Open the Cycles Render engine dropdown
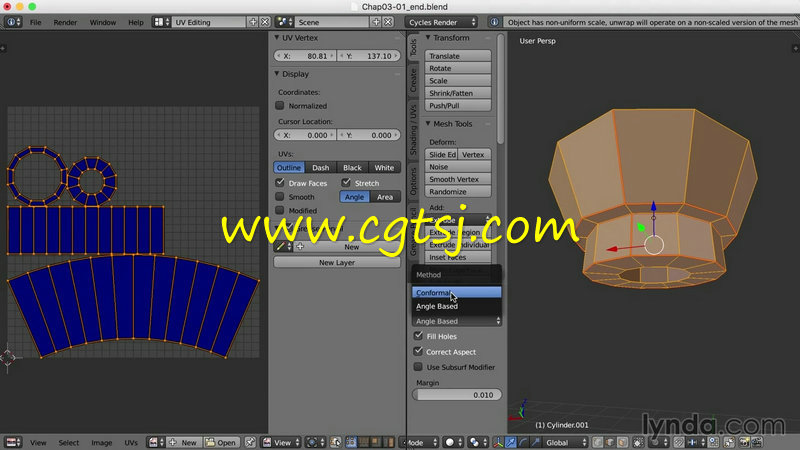Image resolution: width=800 pixels, height=450 pixels. (442, 22)
